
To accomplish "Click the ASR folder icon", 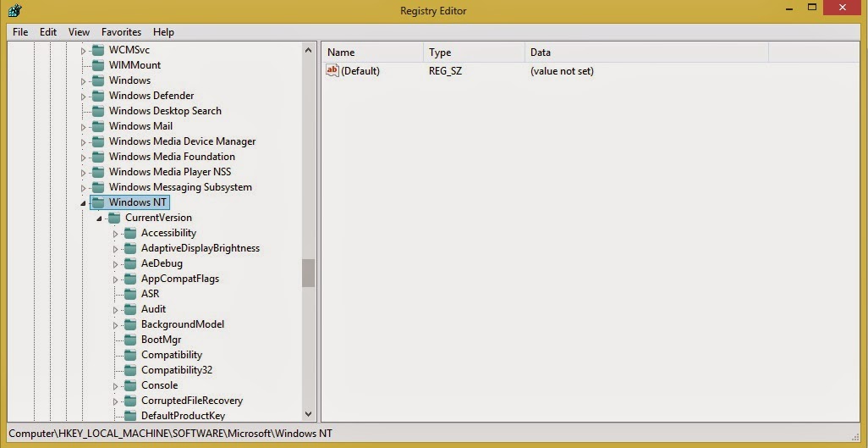I will (x=130, y=294).
